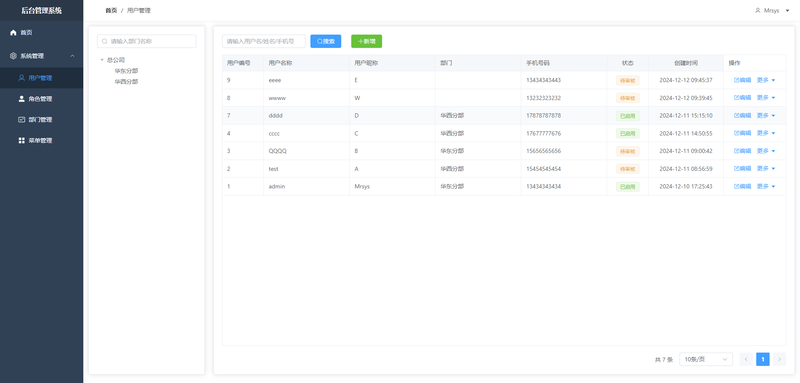Click the role management icon
Viewport: 800px width, 383px height.
point(21,99)
